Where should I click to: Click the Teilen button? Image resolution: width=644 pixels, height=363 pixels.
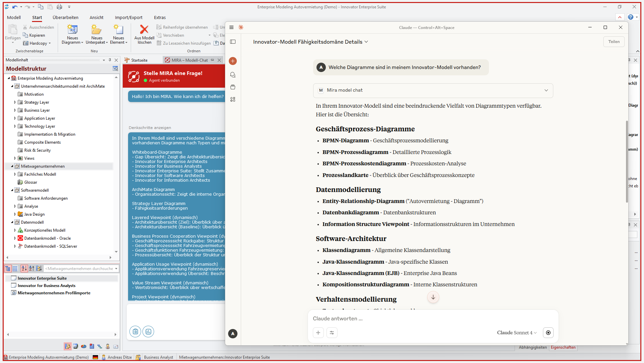(614, 42)
